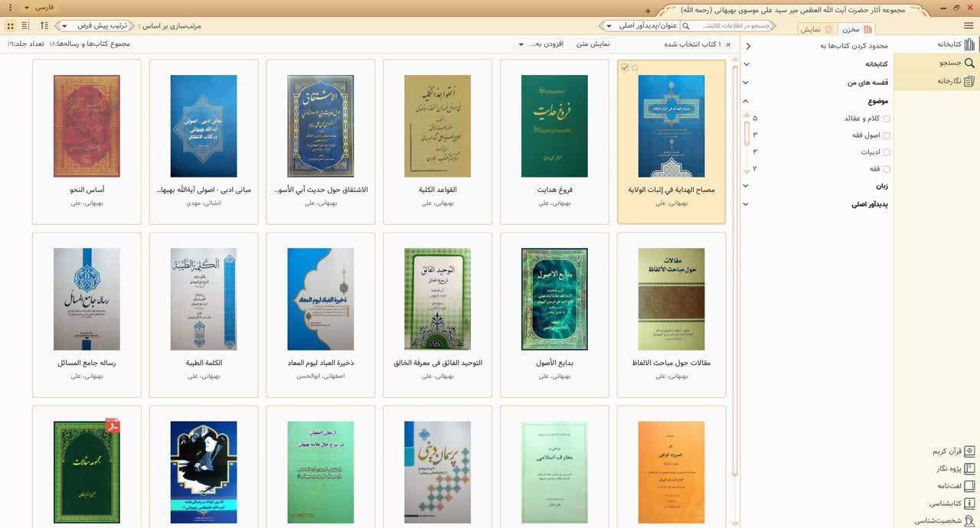Open the جستجو (Search) sidebar section

pos(957,63)
